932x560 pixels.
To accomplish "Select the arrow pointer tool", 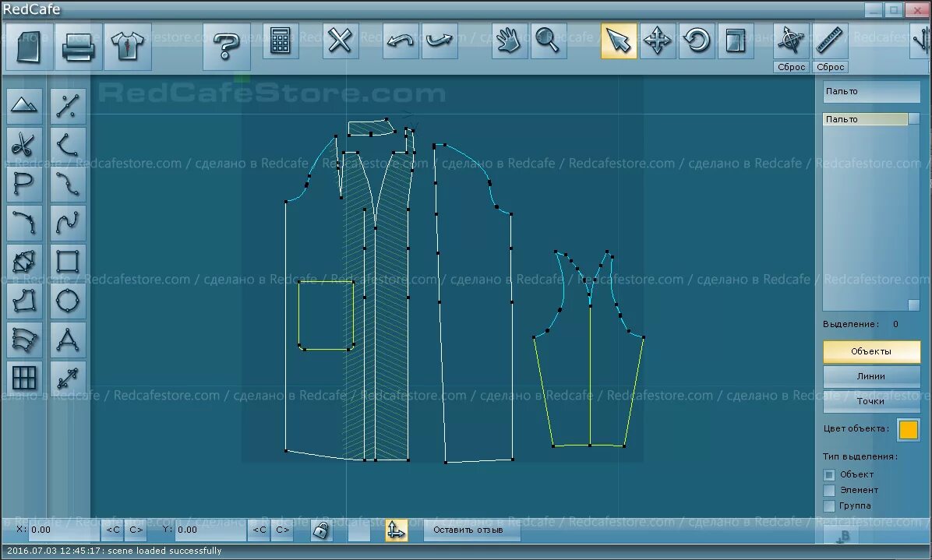I will [x=619, y=41].
